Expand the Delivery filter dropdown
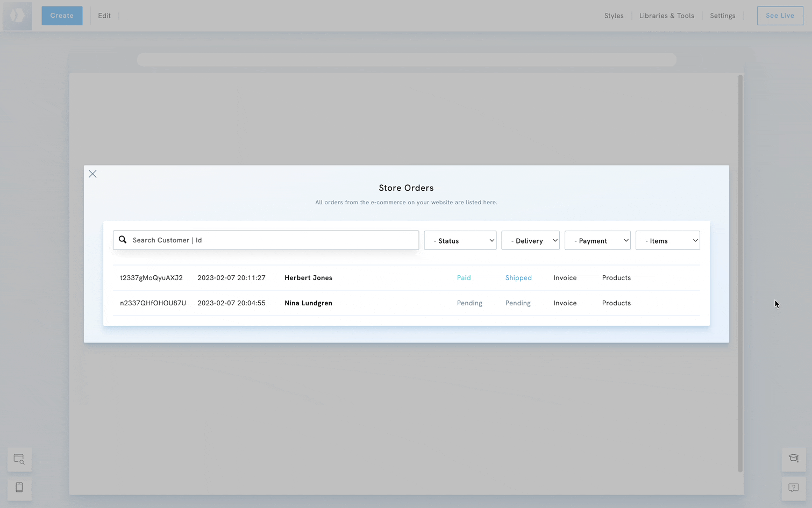Viewport: 812px width, 508px height. click(x=530, y=241)
